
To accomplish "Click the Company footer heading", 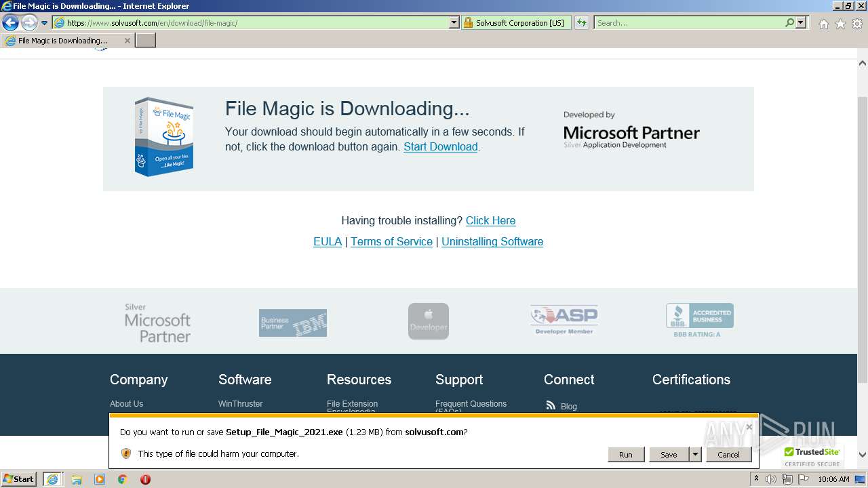I will point(138,380).
